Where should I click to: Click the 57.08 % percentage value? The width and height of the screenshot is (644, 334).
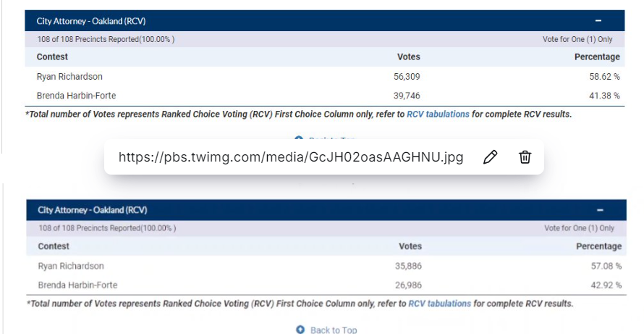pyautogui.click(x=606, y=266)
